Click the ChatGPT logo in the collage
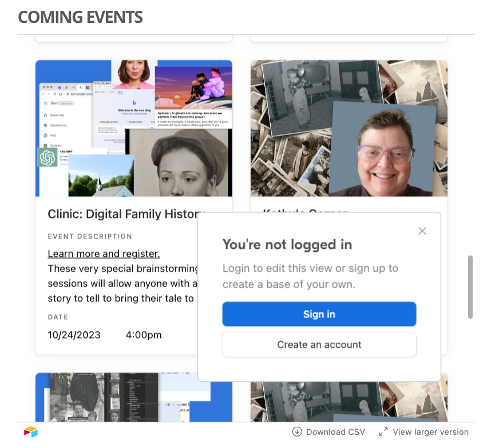The width and height of the screenshot is (499, 448). click(47, 157)
